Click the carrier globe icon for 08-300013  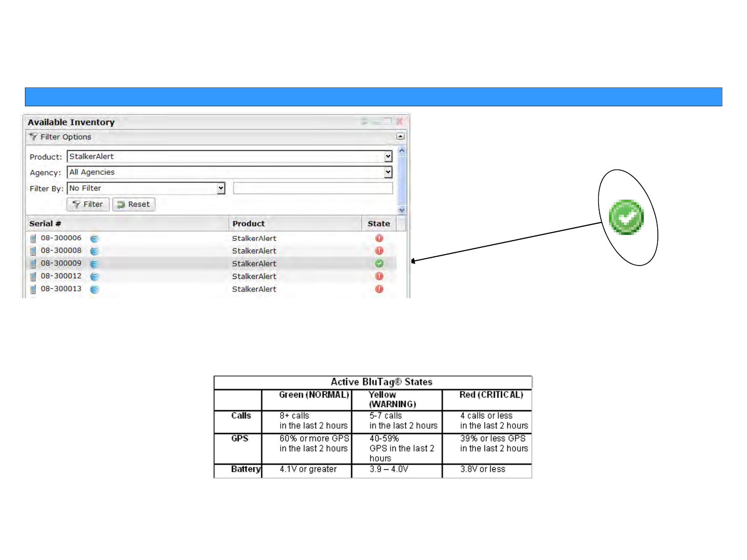(94, 289)
